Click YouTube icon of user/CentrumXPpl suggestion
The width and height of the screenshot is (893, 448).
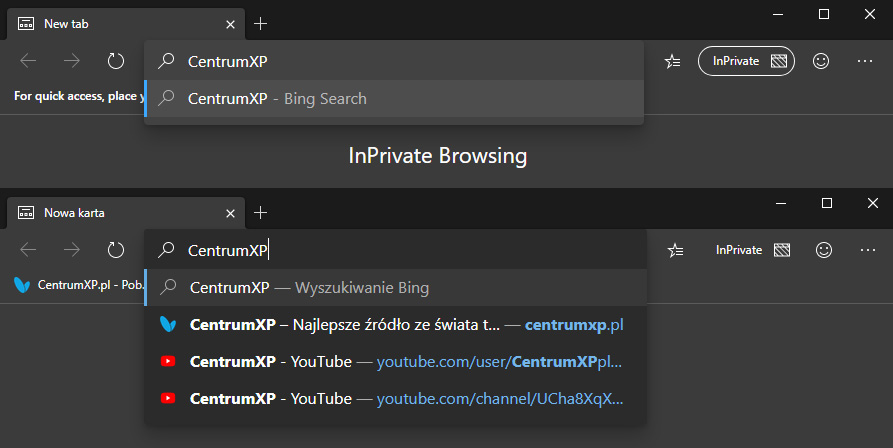(x=167, y=361)
